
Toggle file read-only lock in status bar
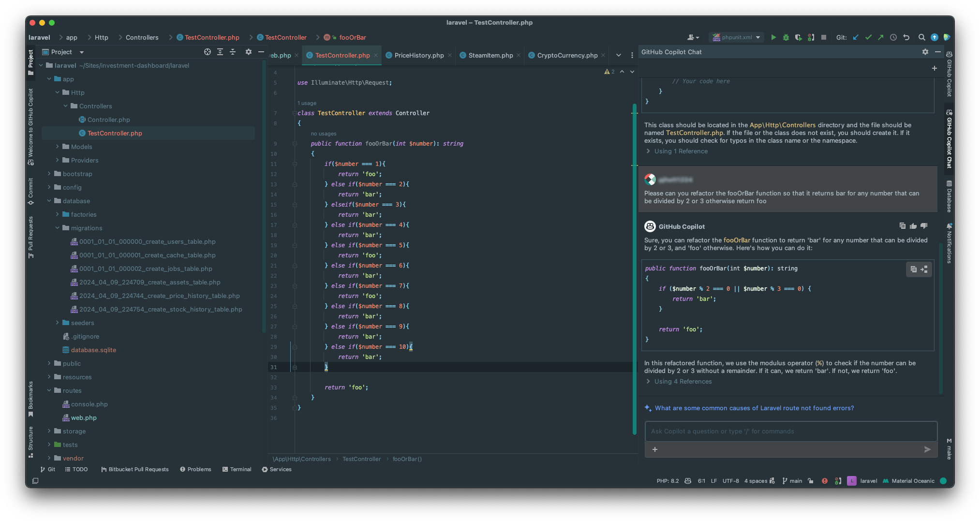point(810,481)
